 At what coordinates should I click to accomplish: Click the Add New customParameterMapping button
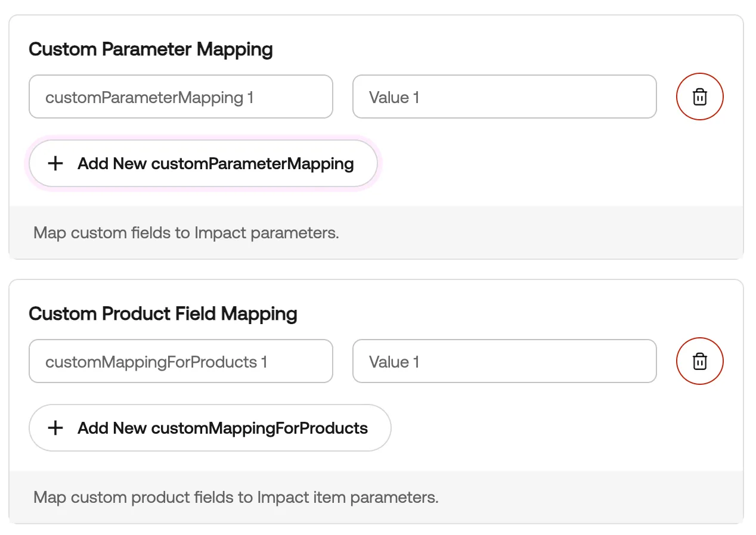click(203, 163)
